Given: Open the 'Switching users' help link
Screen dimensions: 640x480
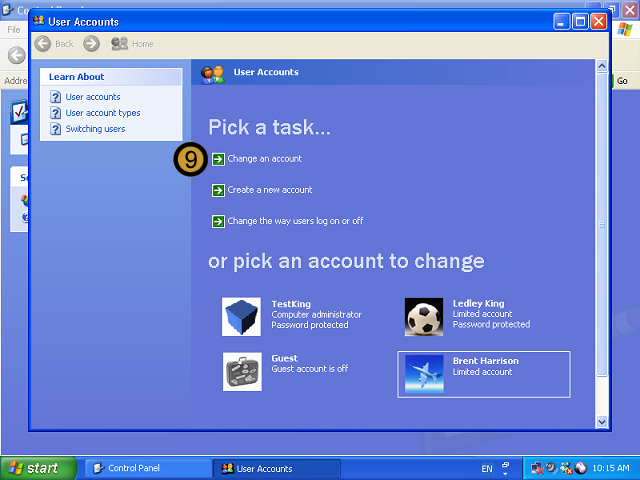Looking at the screenshot, I should [96, 129].
